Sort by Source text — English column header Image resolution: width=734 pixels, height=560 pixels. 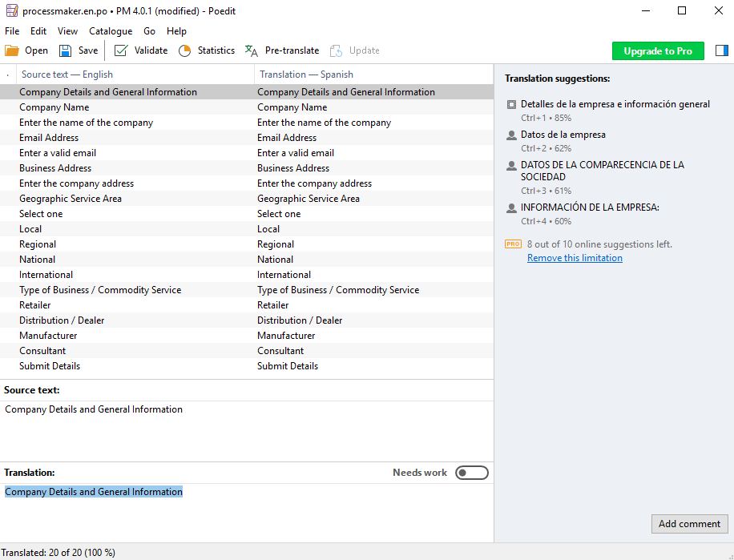point(67,75)
